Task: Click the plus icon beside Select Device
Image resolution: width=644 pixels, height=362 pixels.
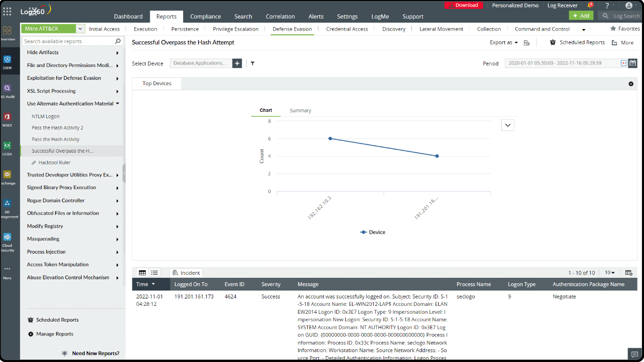Action: 237,63
